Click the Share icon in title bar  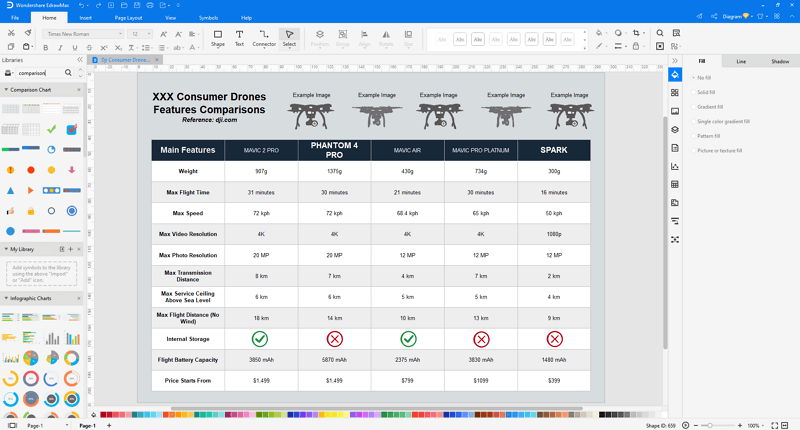714,16
